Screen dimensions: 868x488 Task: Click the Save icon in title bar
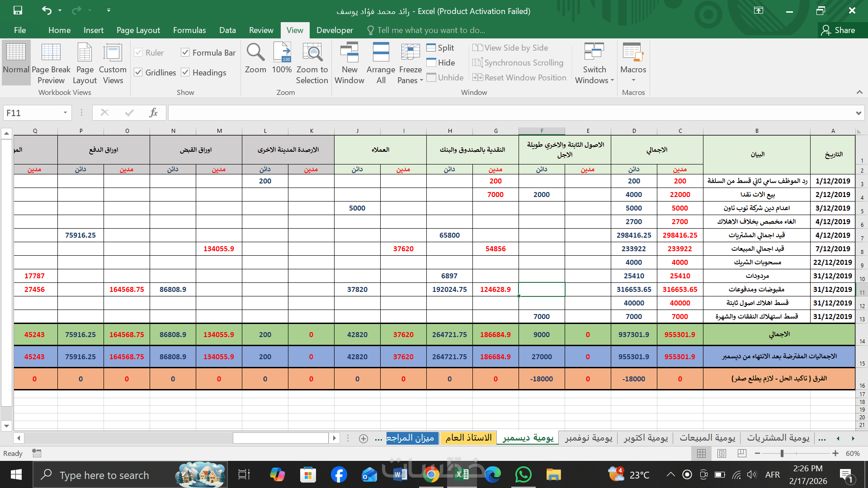pyautogui.click(x=18, y=10)
